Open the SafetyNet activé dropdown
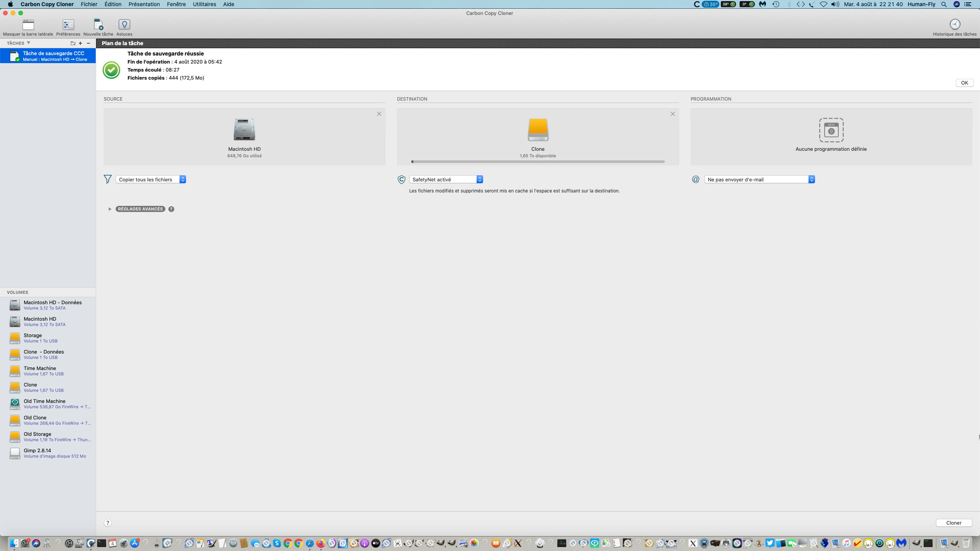The width and height of the screenshot is (980, 551). click(x=446, y=179)
